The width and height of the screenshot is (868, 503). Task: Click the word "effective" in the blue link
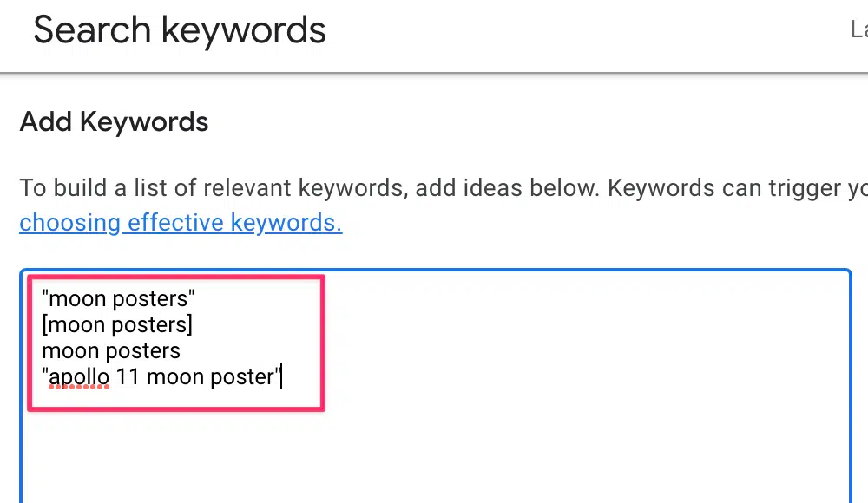click(176, 223)
